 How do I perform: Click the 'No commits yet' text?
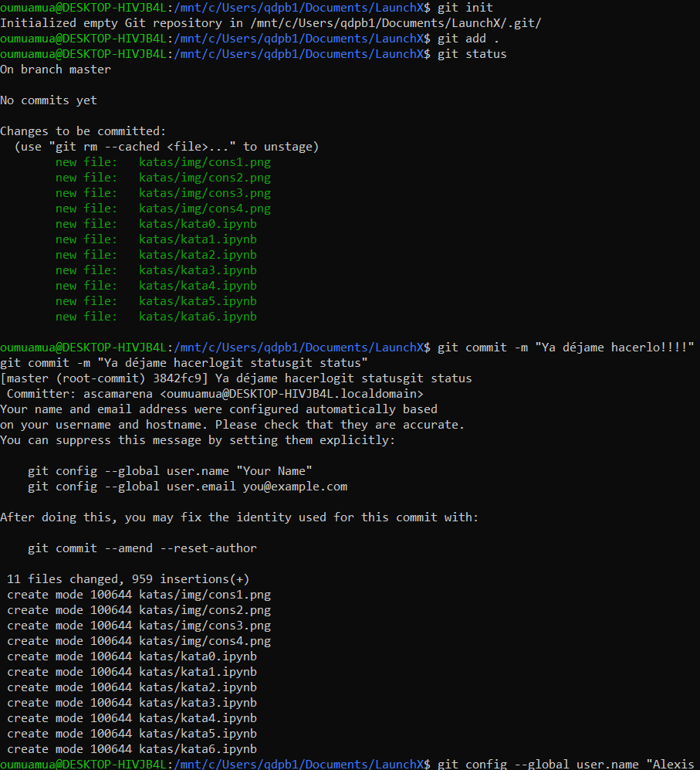[x=49, y=100]
